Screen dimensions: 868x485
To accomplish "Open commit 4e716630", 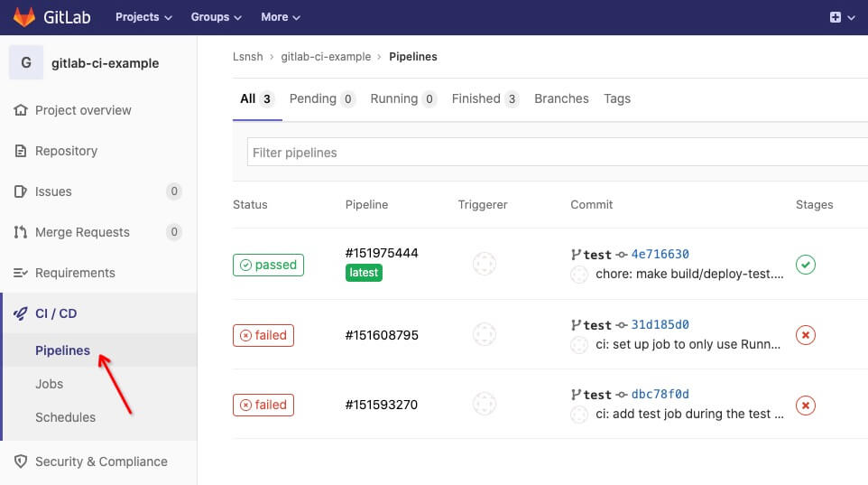I will pyautogui.click(x=660, y=254).
